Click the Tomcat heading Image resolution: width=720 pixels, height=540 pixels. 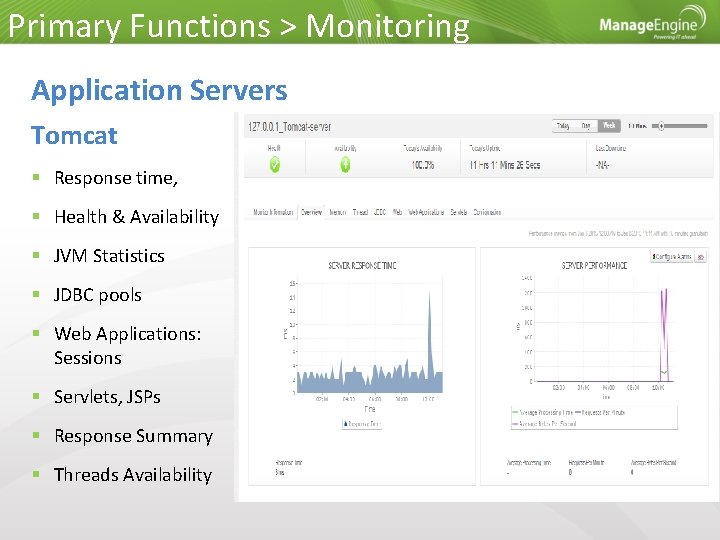[x=74, y=135]
